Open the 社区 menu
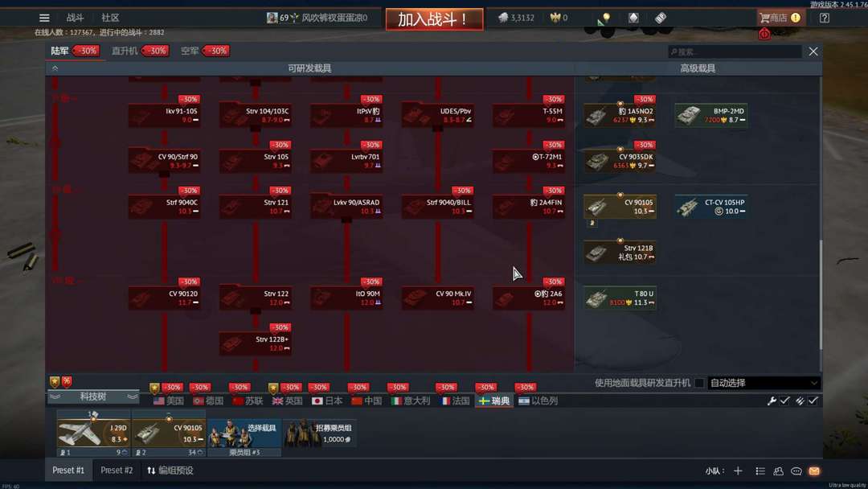 [110, 18]
